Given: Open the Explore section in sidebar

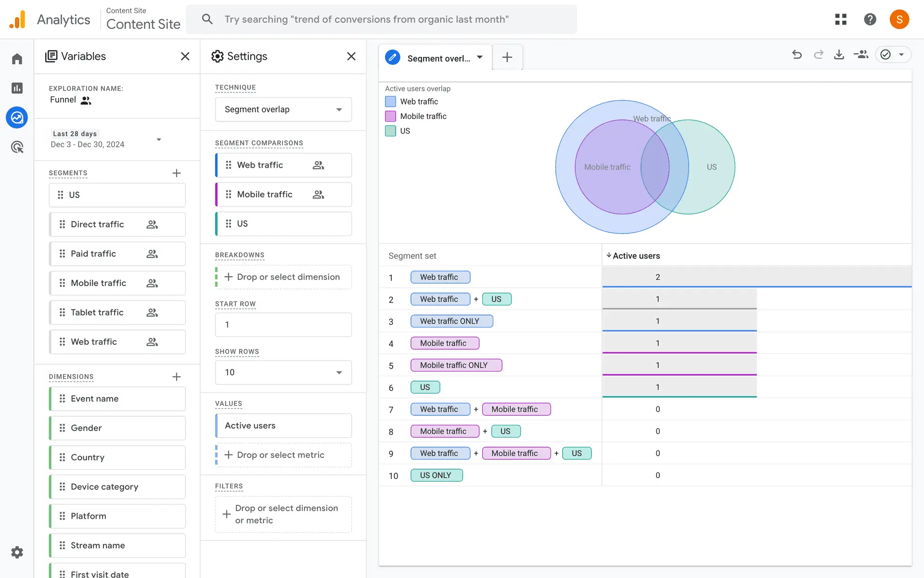Looking at the screenshot, I should click(x=17, y=118).
